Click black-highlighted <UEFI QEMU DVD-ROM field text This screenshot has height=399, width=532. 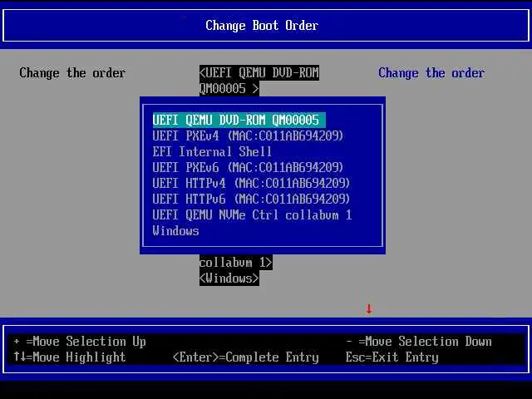(259, 72)
